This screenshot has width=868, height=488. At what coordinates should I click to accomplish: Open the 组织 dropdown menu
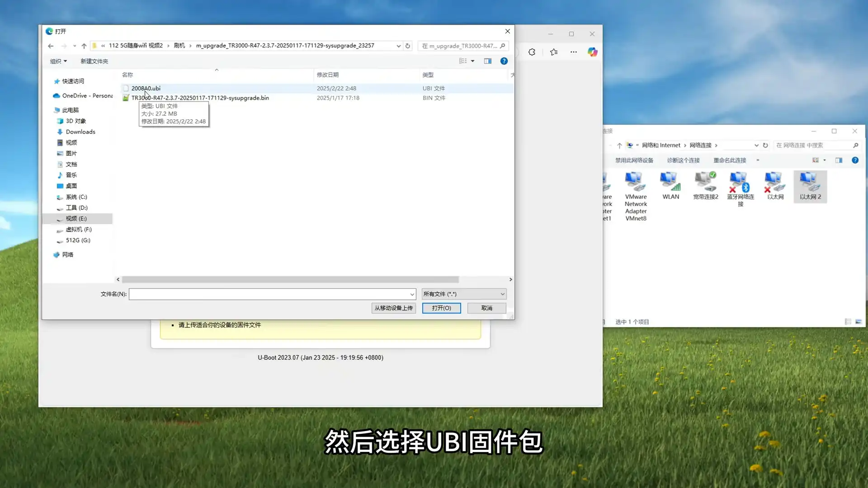pos(58,61)
